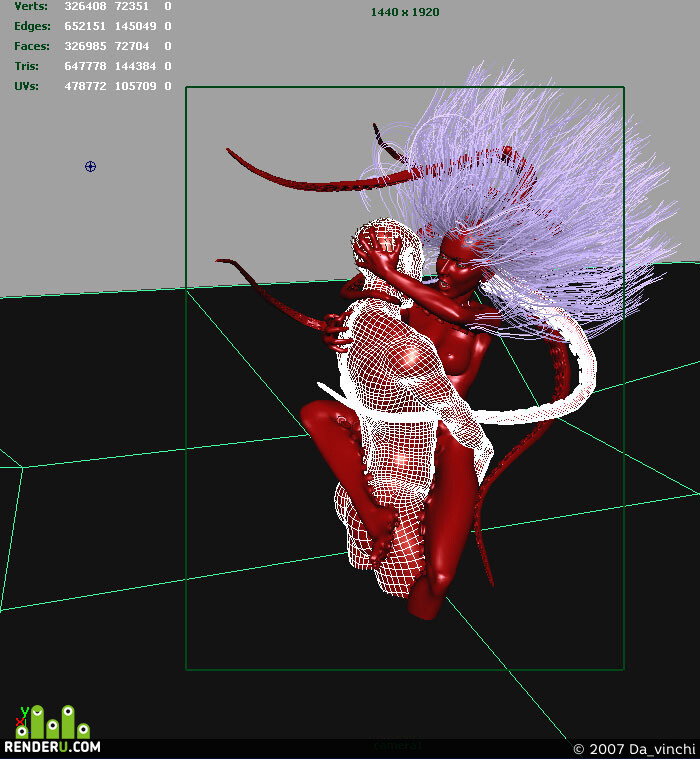The image size is (700, 759).
Task: Click the zero value in the Verts row
Action: pyautogui.click(x=167, y=6)
